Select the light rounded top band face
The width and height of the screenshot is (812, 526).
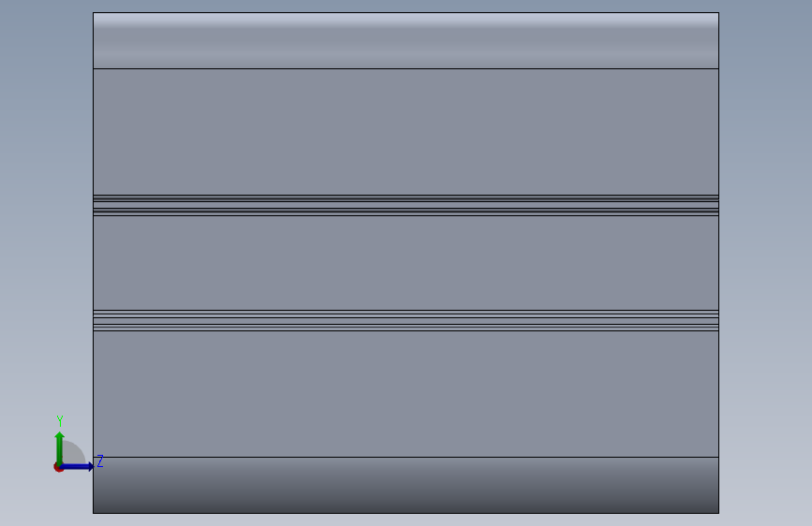(x=406, y=41)
